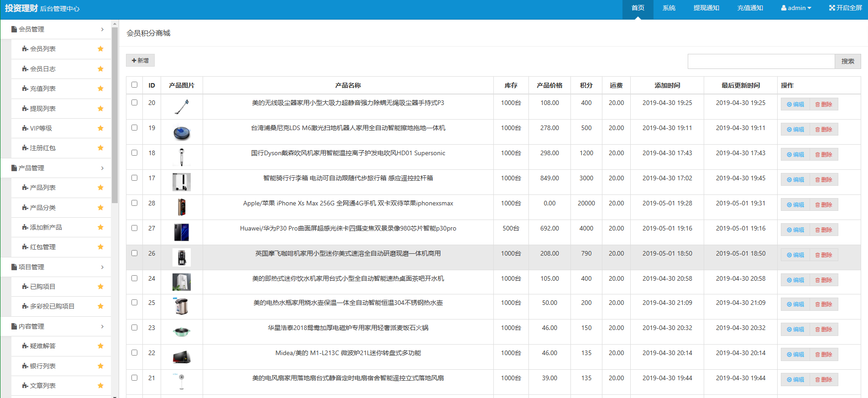The image size is (868, 398).
Task: Click the puzzle icon before 产品分类
Action: [x=25, y=208]
